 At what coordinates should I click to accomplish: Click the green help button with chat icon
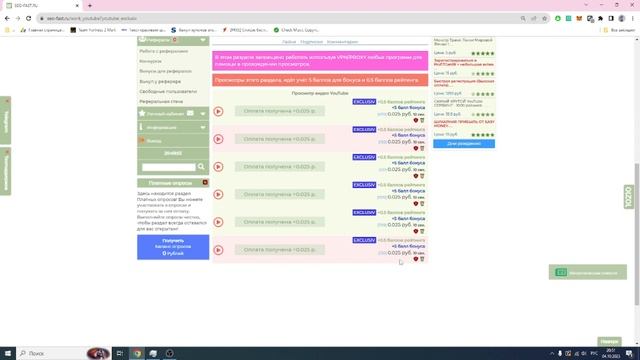pos(588,272)
